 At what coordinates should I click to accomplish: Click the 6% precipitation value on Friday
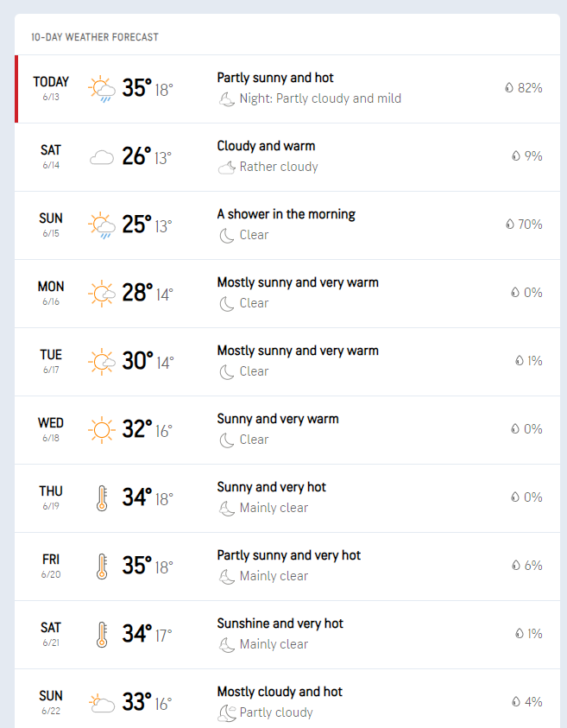(533, 565)
